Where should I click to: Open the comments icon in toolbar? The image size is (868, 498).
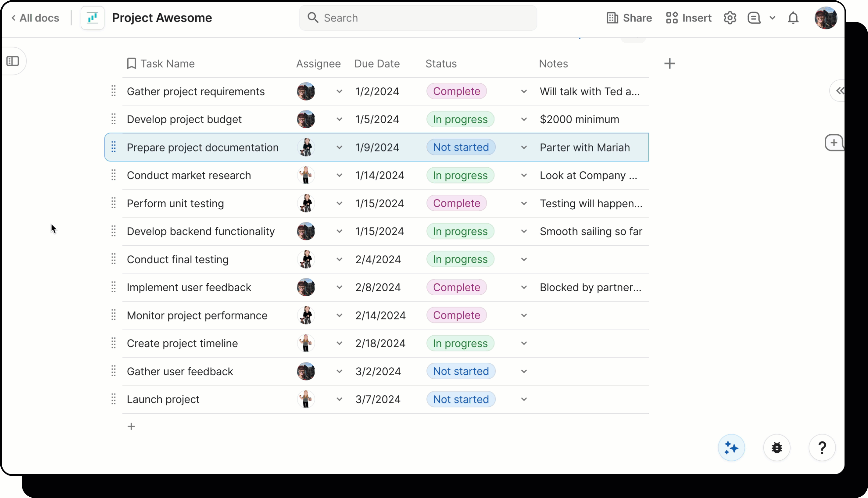(754, 18)
